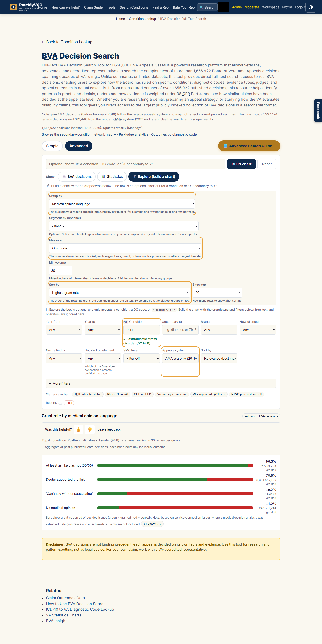The width and height of the screenshot is (322, 644).
Task: Open the Workspace link
Action: click(271, 7)
